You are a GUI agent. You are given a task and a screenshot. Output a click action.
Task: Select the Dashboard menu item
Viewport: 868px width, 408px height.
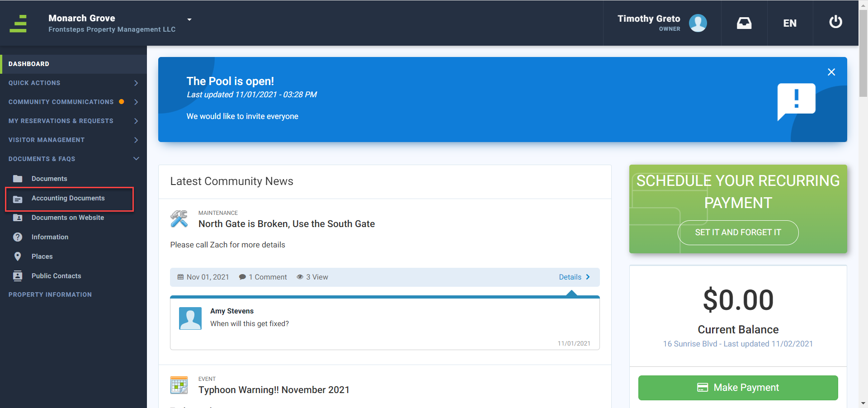click(x=29, y=64)
